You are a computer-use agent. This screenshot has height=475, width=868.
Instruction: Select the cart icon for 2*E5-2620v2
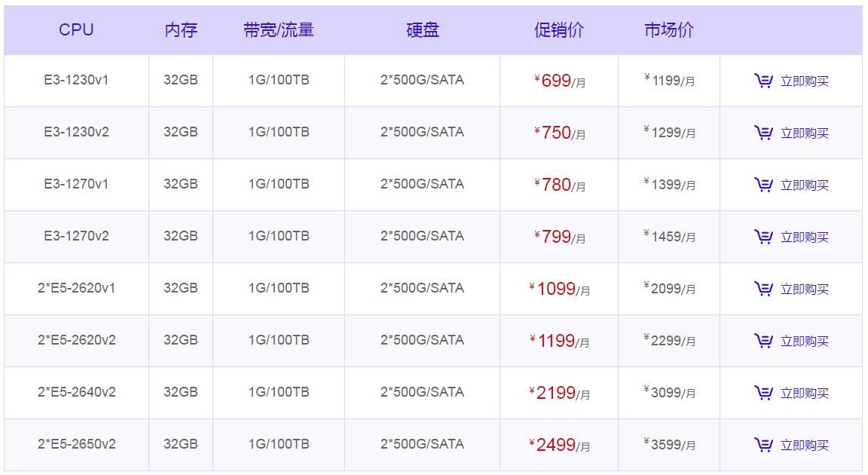click(x=764, y=340)
